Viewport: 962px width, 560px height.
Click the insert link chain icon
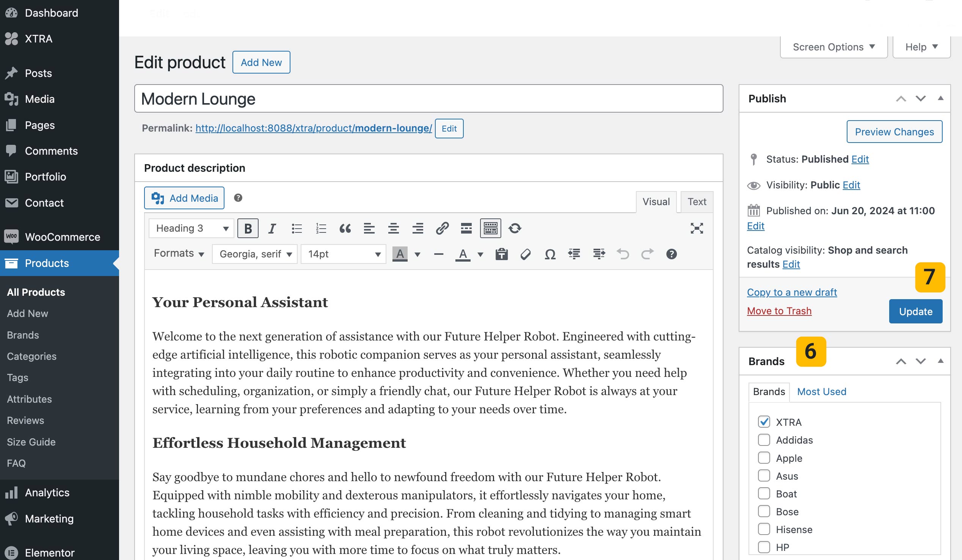[442, 228]
